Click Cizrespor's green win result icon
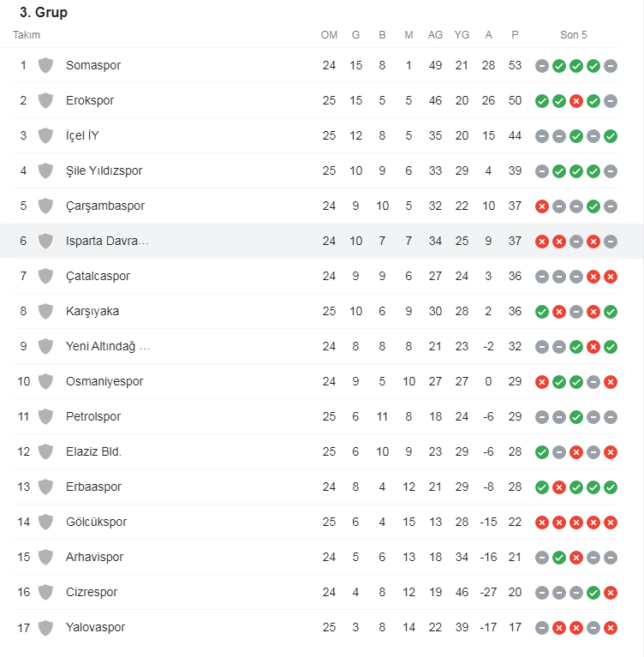This screenshot has width=644, height=657. (x=593, y=593)
